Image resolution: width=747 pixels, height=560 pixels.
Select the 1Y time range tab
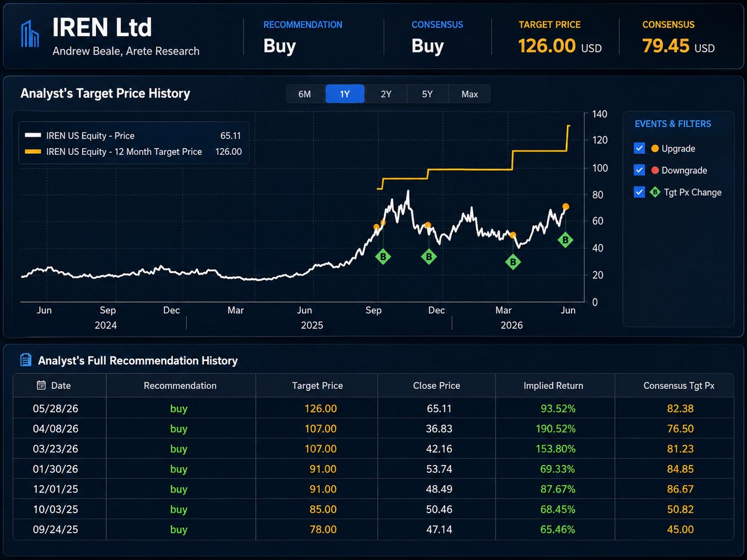(345, 94)
